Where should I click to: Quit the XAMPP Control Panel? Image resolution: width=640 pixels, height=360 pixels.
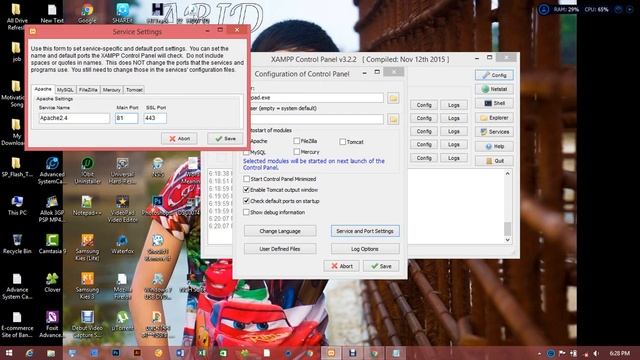point(494,161)
